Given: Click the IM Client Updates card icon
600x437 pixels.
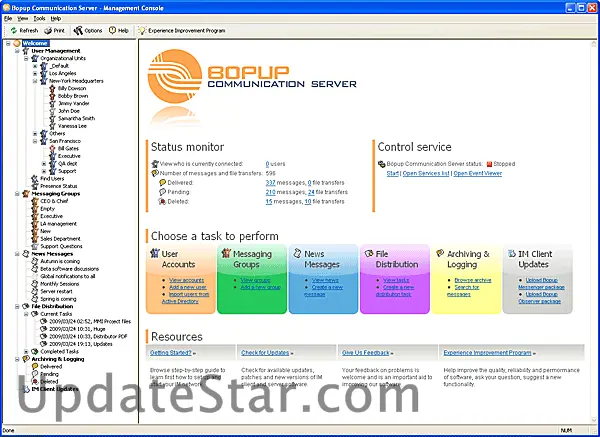Looking at the screenshot, I should tap(512, 253).
